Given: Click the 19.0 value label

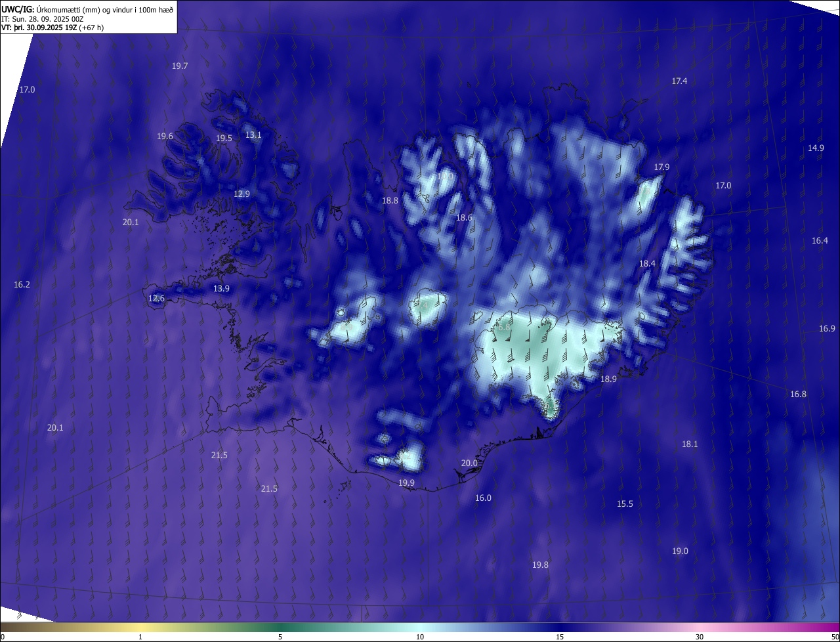Looking at the screenshot, I should pyautogui.click(x=680, y=551).
